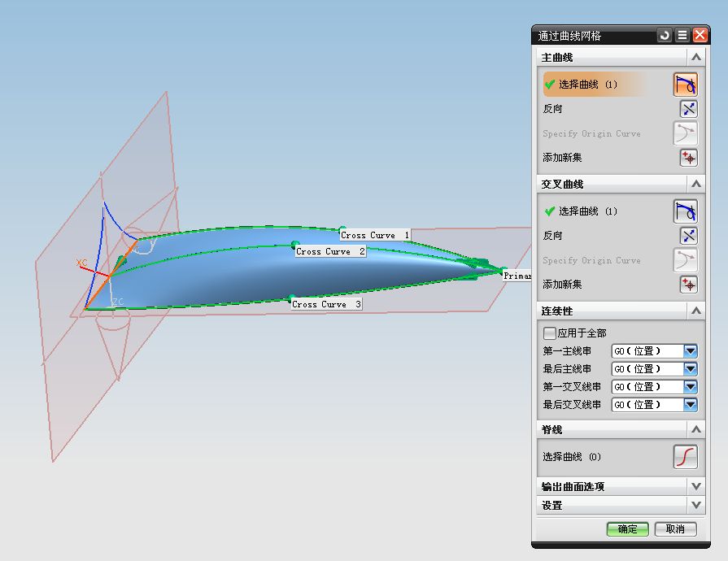Click the Cross Curve 3 label in viewport
This screenshot has width=728, height=561.
(326, 304)
